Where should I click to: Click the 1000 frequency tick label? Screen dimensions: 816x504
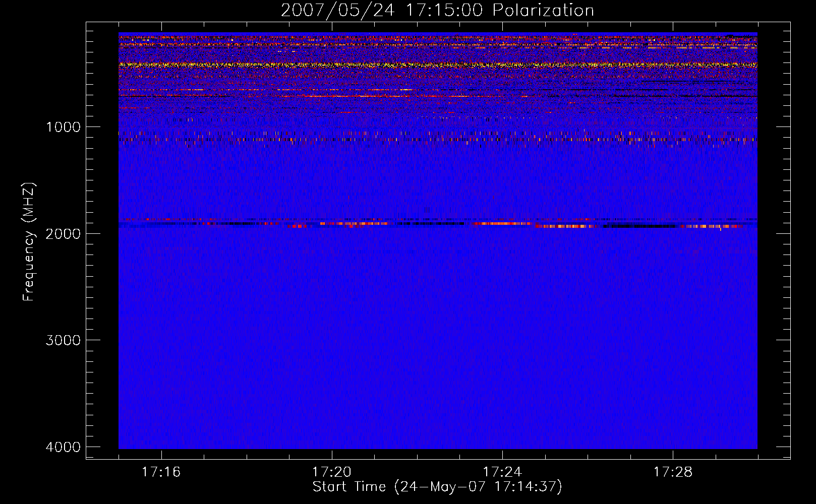click(63, 127)
